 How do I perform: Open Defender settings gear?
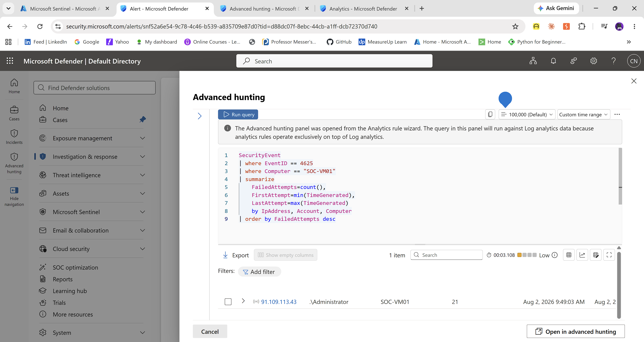point(594,61)
